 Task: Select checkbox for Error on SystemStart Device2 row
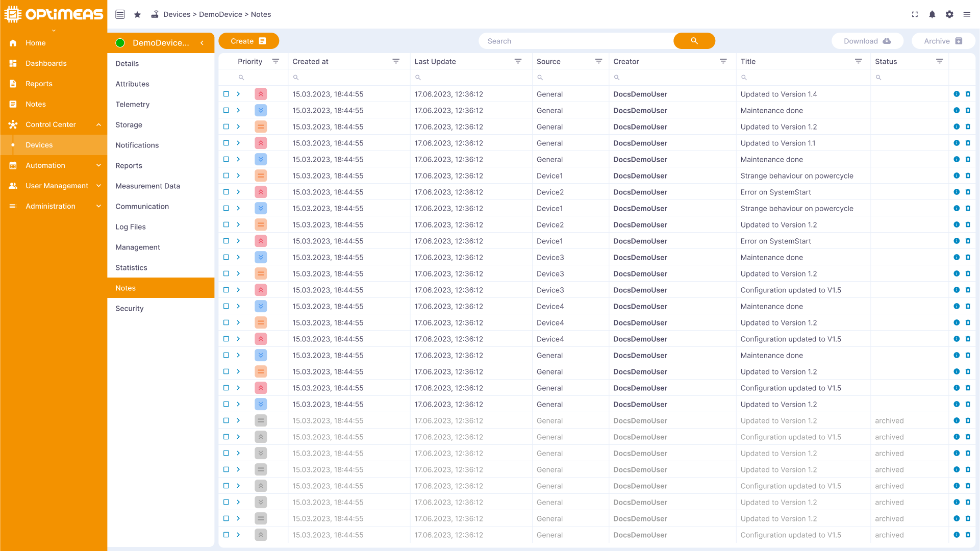pos(226,192)
